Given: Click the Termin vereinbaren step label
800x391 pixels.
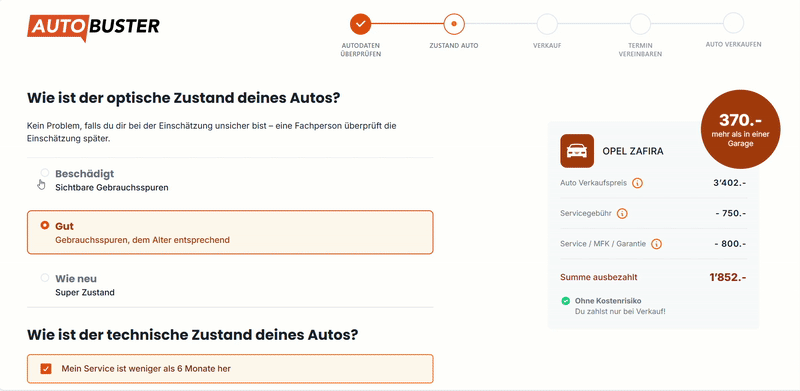Looking at the screenshot, I should (x=640, y=50).
